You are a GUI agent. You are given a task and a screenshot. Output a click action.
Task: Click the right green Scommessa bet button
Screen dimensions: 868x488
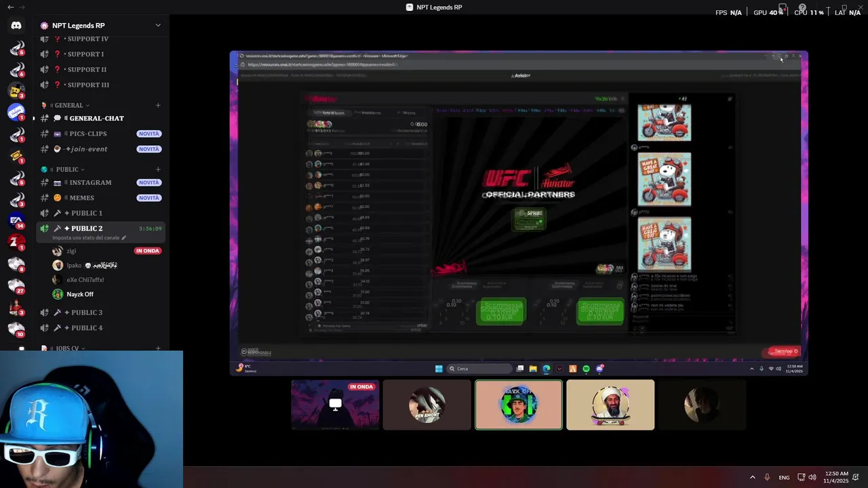pyautogui.click(x=600, y=312)
